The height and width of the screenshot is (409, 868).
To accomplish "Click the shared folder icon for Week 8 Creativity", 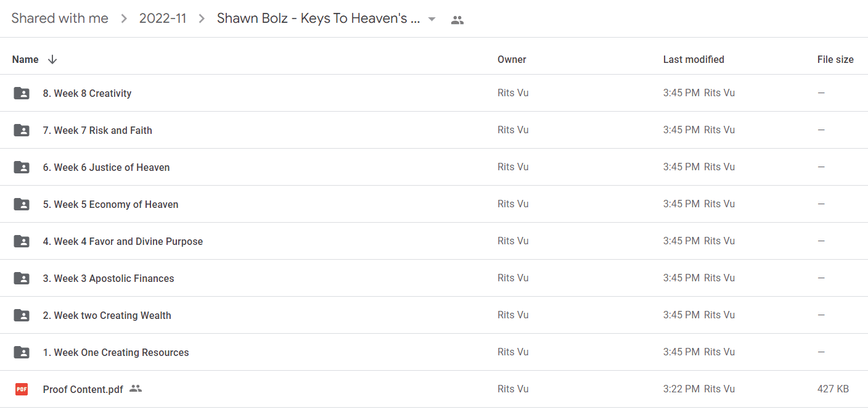I will (x=22, y=93).
